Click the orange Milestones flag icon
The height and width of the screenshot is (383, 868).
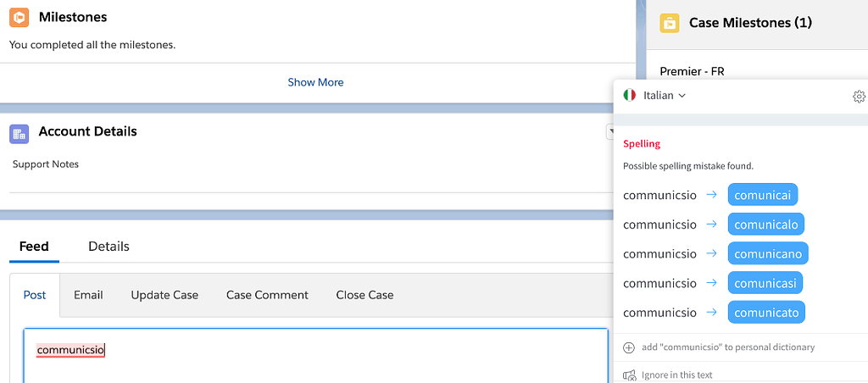pyautogui.click(x=19, y=18)
